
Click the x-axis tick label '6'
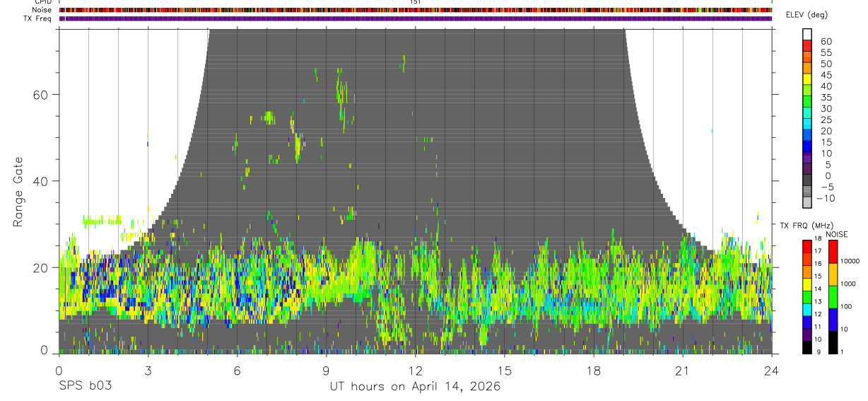pyautogui.click(x=237, y=371)
